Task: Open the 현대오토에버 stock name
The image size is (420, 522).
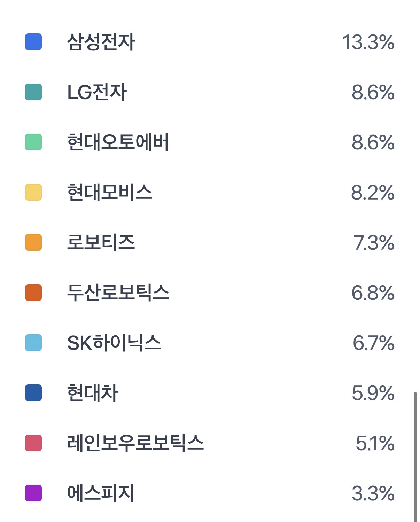Action: [x=118, y=142]
